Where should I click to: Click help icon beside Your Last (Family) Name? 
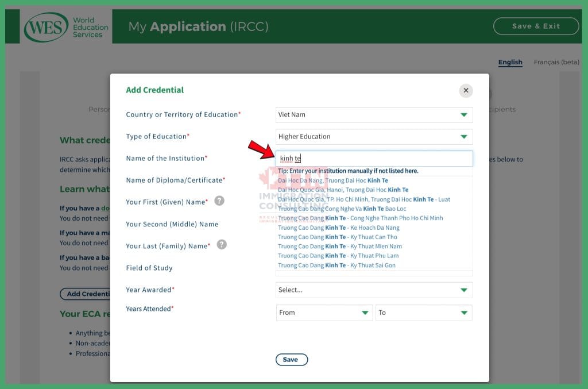point(222,245)
